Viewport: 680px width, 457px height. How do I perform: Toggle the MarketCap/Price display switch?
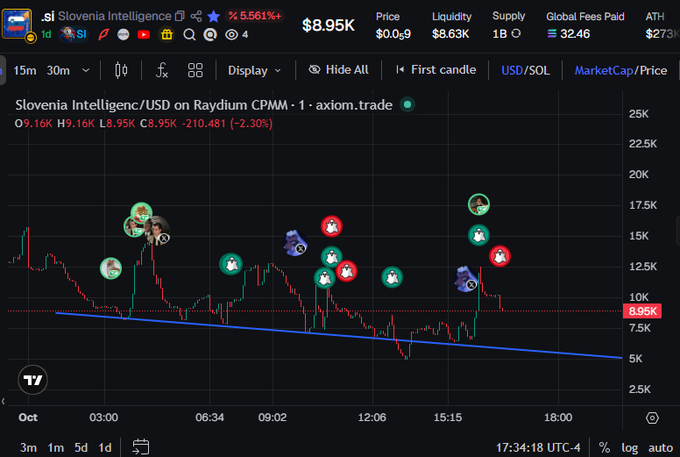click(x=621, y=70)
